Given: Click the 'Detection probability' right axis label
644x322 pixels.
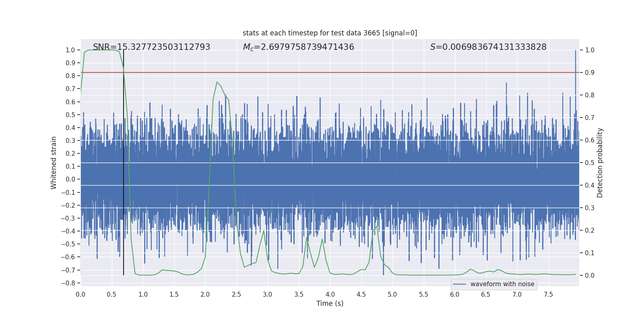Looking at the screenshot, I should [x=600, y=163].
